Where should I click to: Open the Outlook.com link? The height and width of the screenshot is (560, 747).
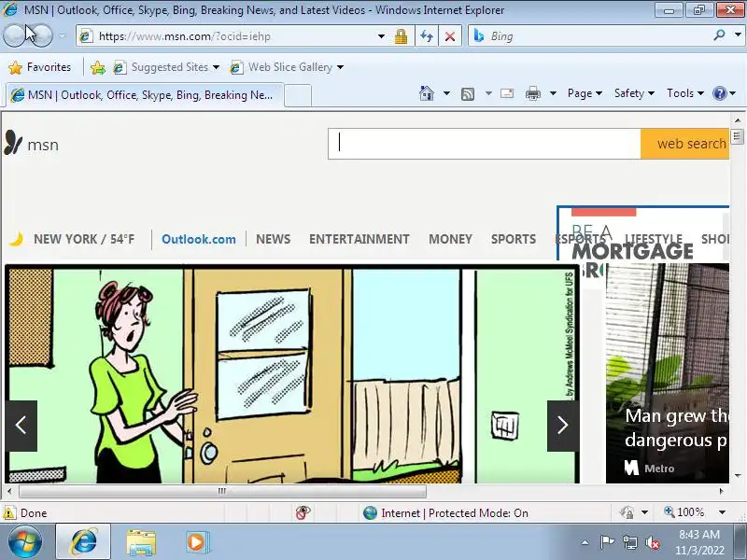click(199, 239)
